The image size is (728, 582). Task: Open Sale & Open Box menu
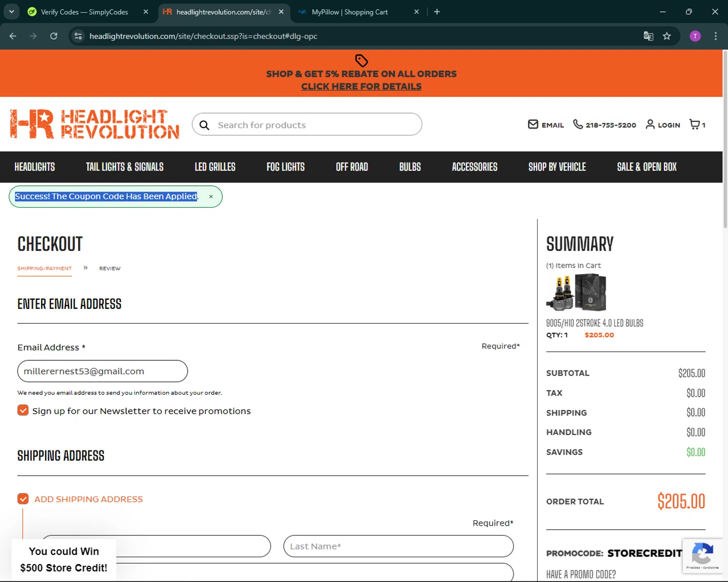(x=646, y=167)
